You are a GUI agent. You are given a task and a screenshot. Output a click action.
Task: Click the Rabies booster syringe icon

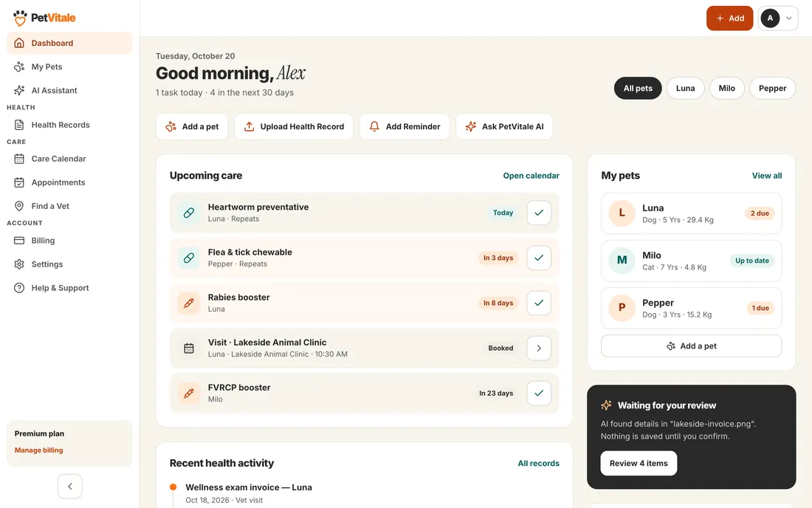point(189,303)
